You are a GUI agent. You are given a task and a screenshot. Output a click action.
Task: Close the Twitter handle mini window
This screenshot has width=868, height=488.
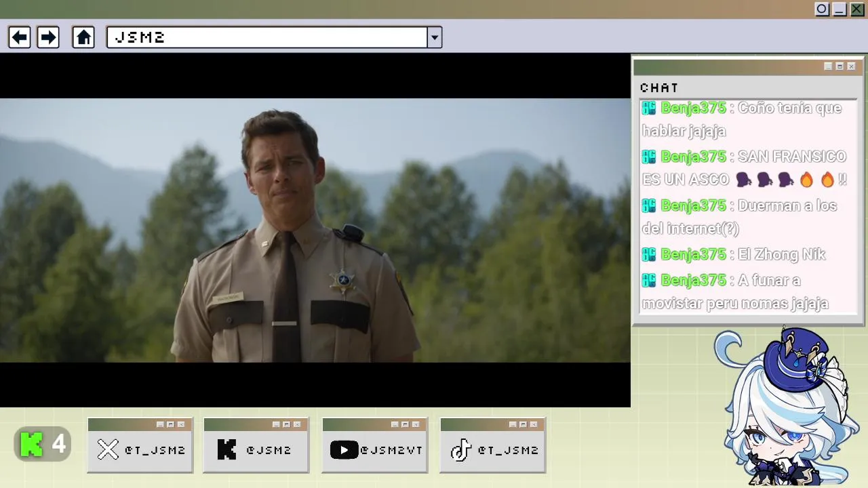(x=181, y=424)
